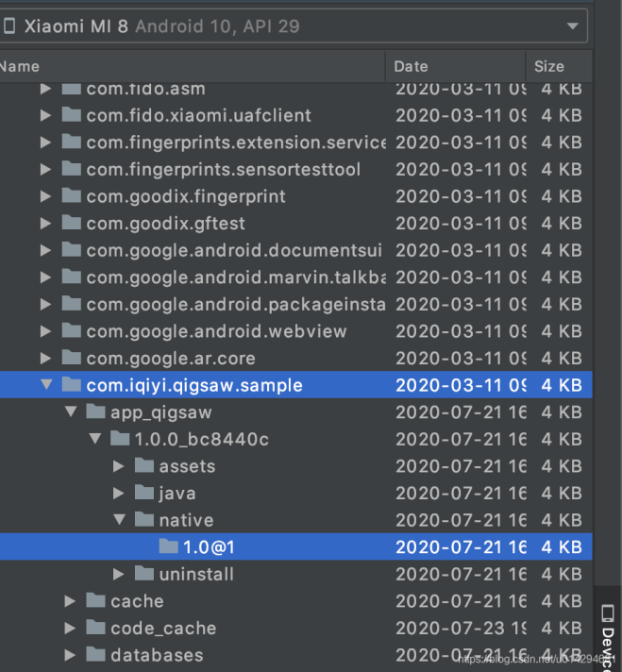Select the 1.0.0_bc8440c folder name

[202, 440]
